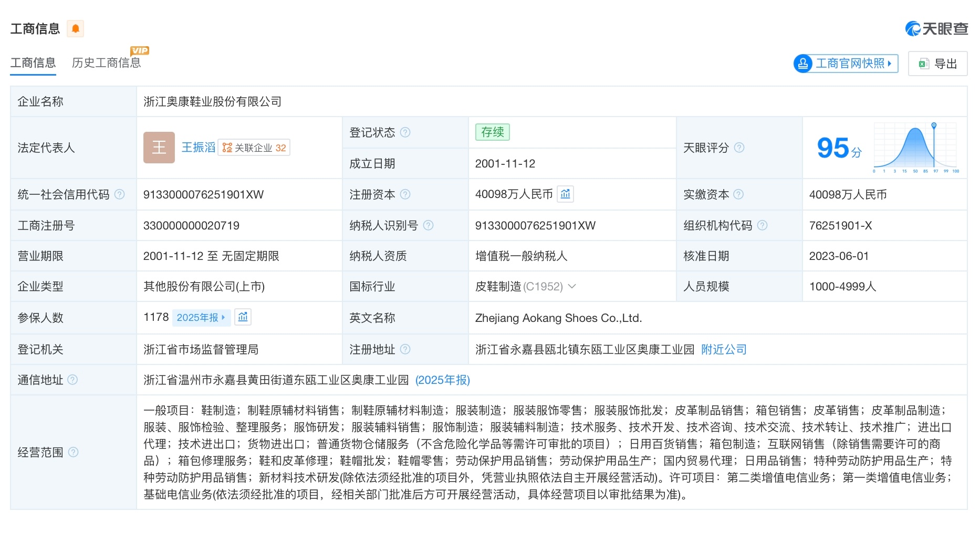Select organization code 76251901-X

click(x=840, y=225)
